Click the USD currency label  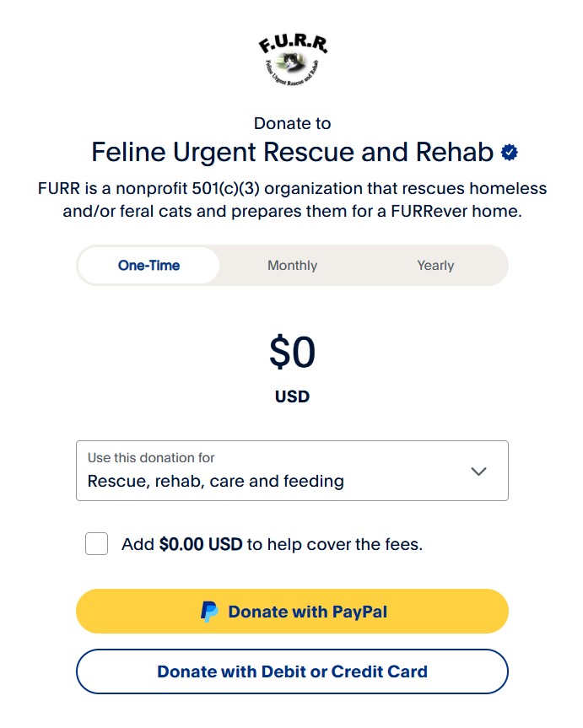(x=292, y=396)
